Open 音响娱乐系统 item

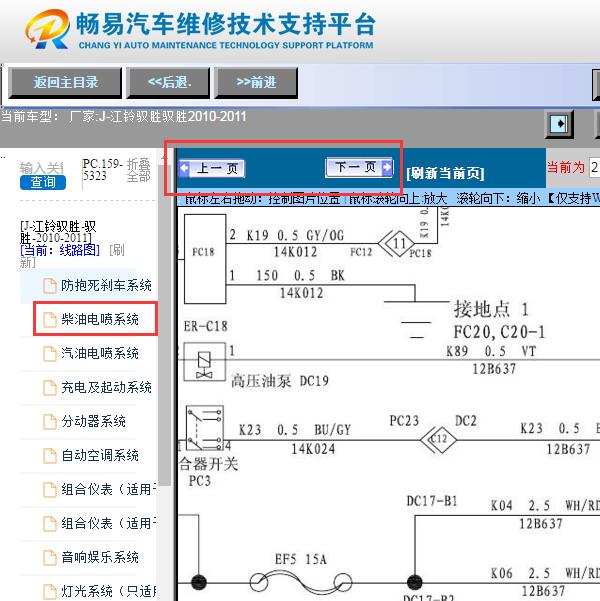coord(100,558)
